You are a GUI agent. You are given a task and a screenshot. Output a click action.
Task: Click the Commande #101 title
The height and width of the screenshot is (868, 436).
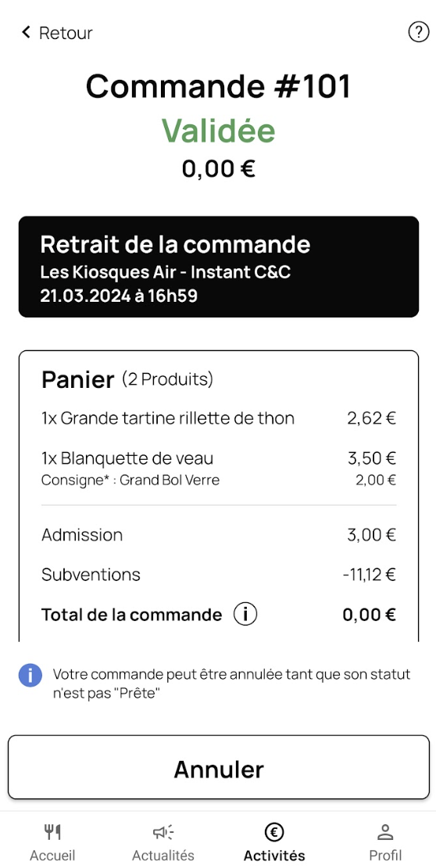coord(219,87)
